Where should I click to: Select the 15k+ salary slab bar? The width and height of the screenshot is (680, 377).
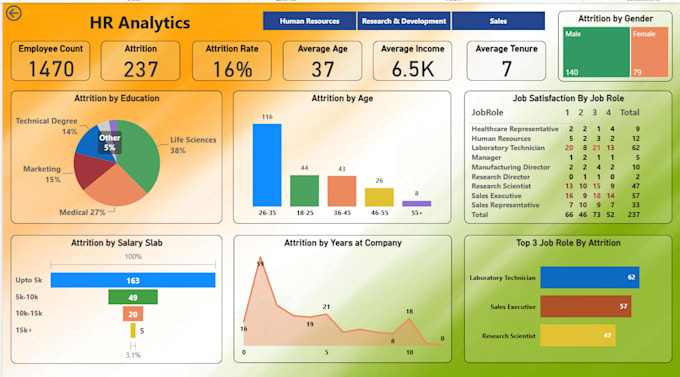133,331
